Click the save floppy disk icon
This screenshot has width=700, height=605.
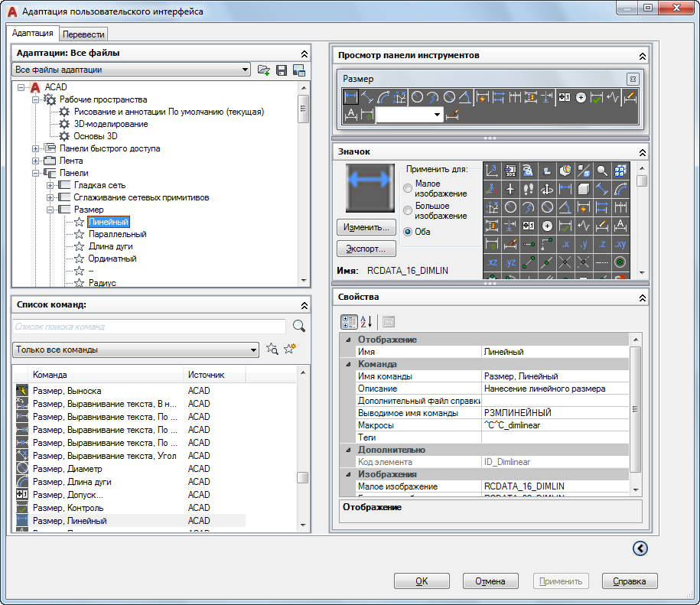pos(282,70)
